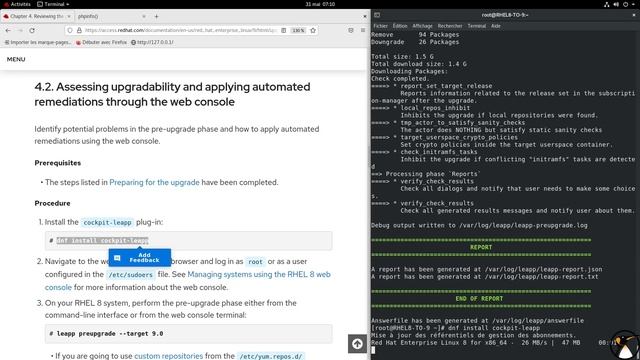The height and width of the screenshot is (360, 640).
Task: Click terminal line leapp-report.json path
Action: pos(543,269)
